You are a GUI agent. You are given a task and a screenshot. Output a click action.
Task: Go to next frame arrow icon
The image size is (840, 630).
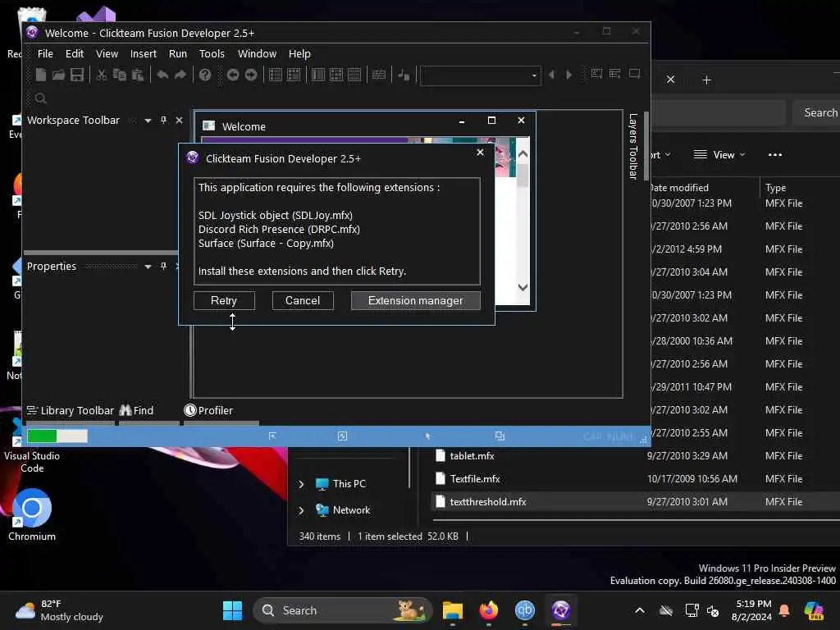569,75
